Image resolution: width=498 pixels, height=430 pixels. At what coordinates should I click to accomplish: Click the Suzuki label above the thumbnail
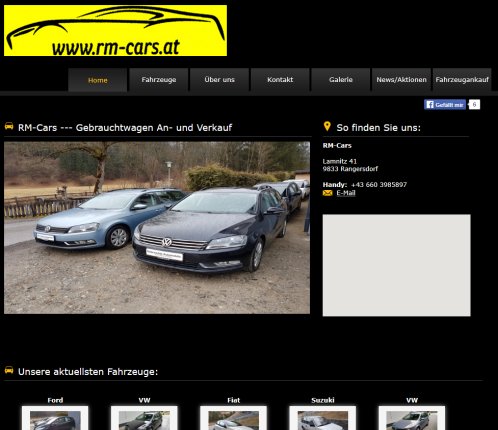click(x=323, y=400)
